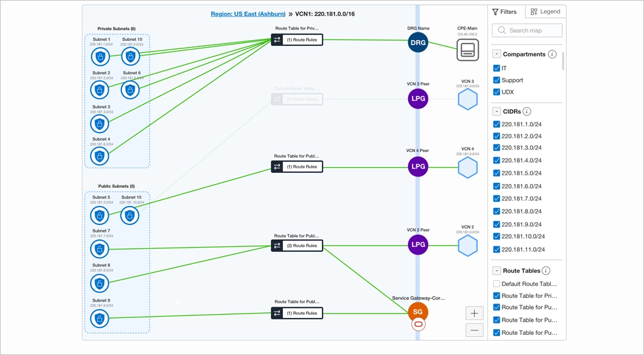Viewport: 644px width, 355px height.
Task: Select the CPE-Main device icon
Action: click(x=467, y=50)
